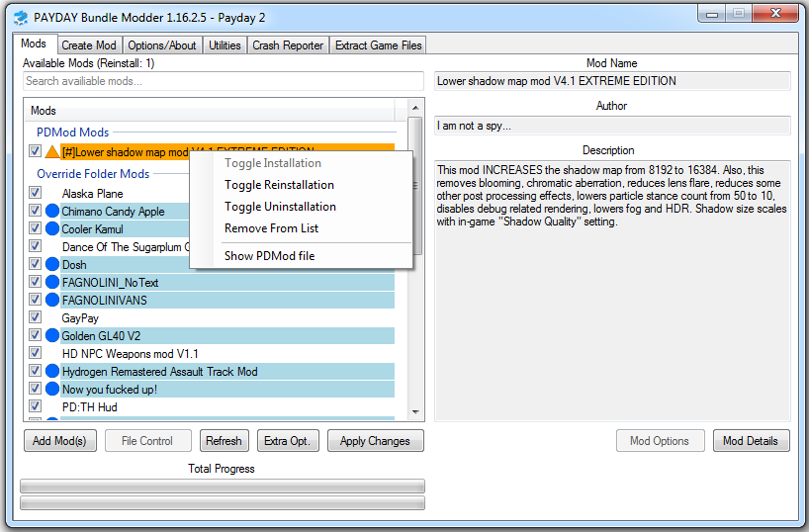Toggle the GayPay checkbox
The width and height of the screenshot is (809, 532).
click(35, 317)
